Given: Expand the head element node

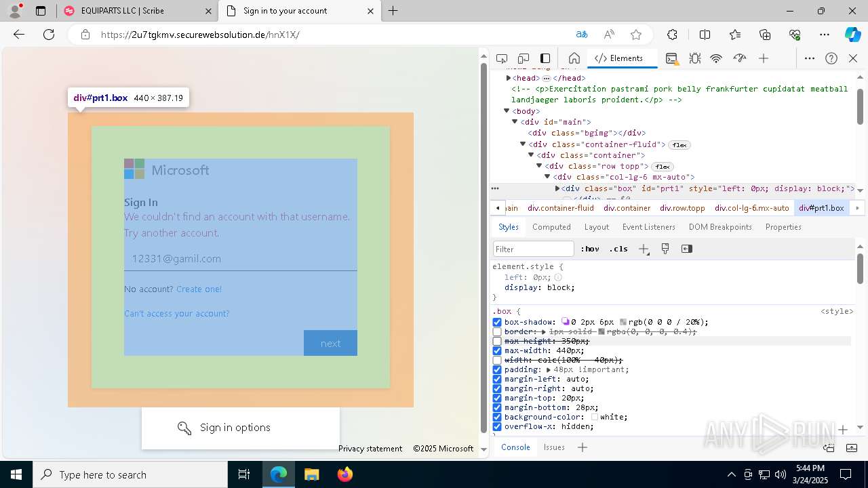Looking at the screenshot, I should [x=509, y=78].
